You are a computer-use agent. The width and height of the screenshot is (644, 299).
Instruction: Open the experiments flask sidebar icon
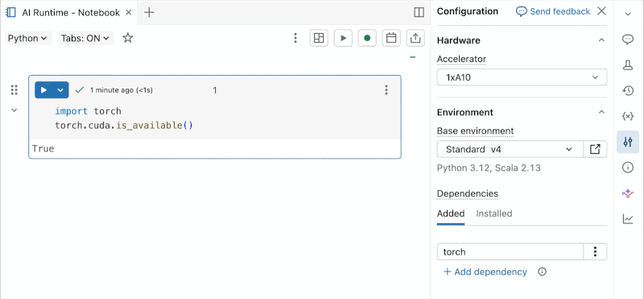[x=628, y=65]
